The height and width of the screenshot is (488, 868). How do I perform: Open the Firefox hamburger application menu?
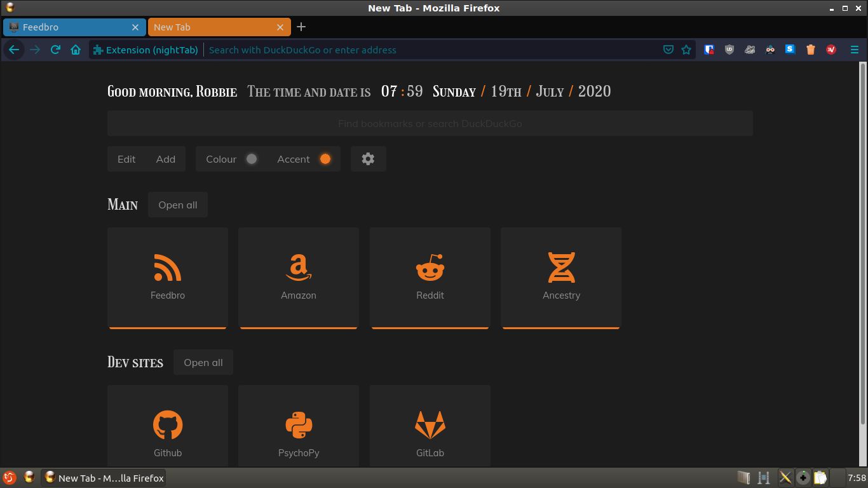(x=855, y=49)
